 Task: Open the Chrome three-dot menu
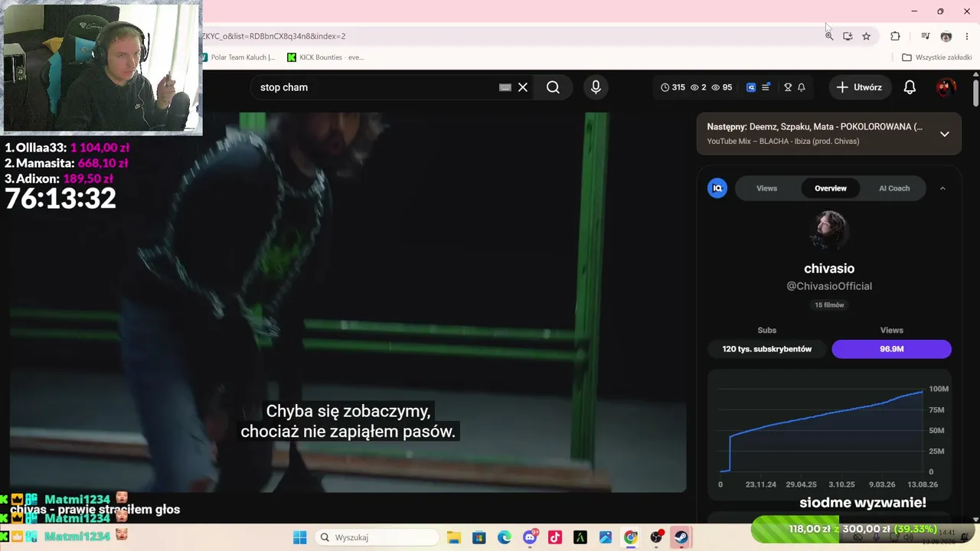967,36
